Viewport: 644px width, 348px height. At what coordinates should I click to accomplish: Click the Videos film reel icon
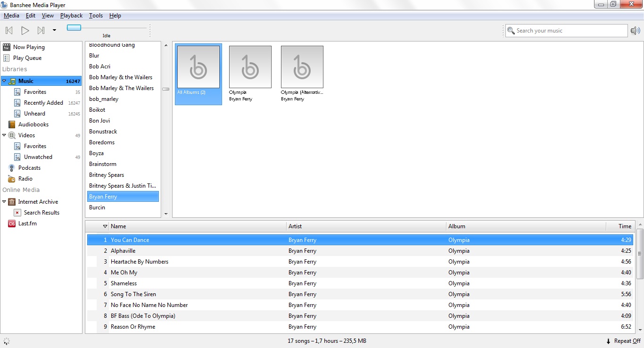[x=12, y=135]
